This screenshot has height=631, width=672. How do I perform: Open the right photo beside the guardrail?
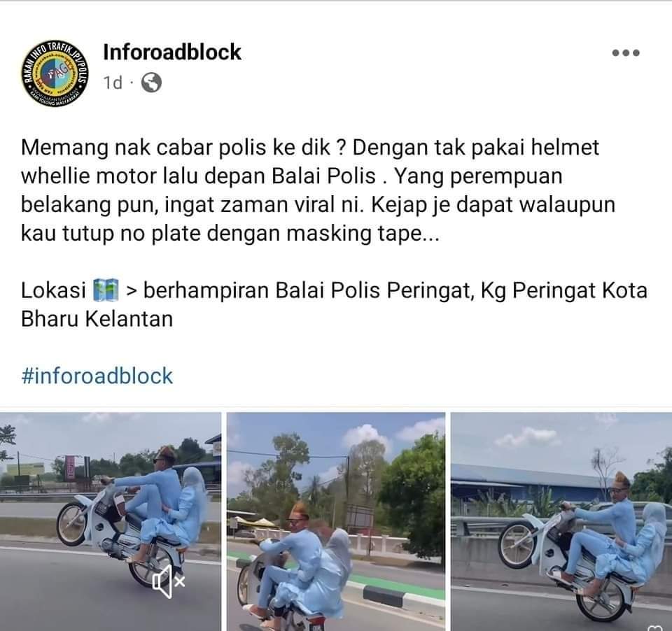561,521
